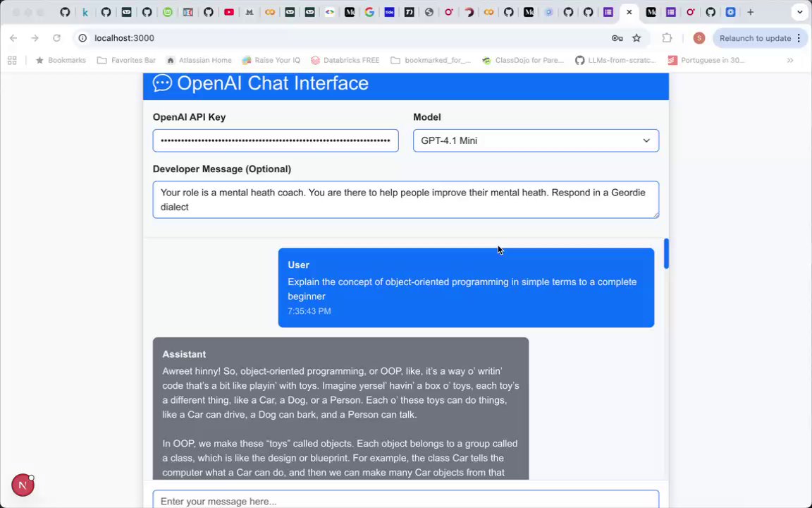812x508 pixels.
Task: Click the 'OpenAI Chat Interface' heading
Action: click(272, 83)
